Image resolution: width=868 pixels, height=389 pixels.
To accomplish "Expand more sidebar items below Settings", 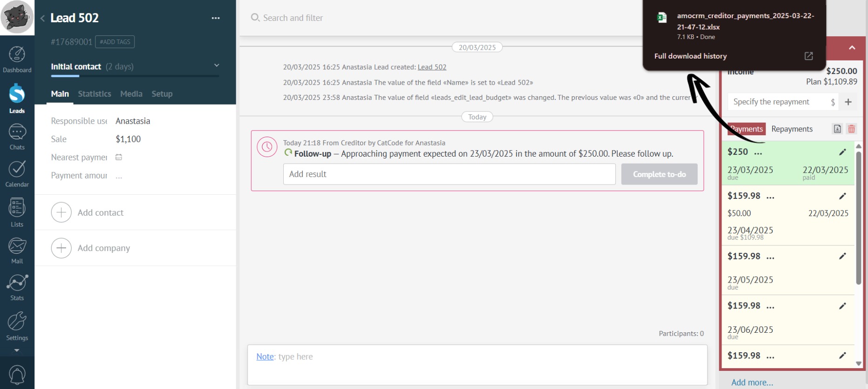I will point(17,350).
